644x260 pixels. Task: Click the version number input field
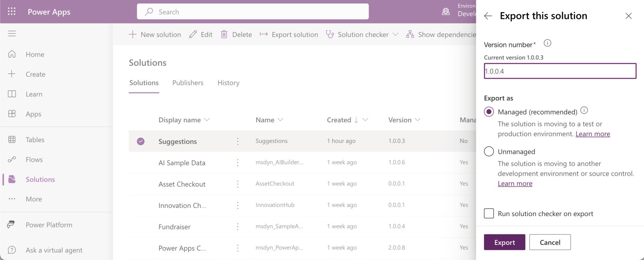(560, 71)
